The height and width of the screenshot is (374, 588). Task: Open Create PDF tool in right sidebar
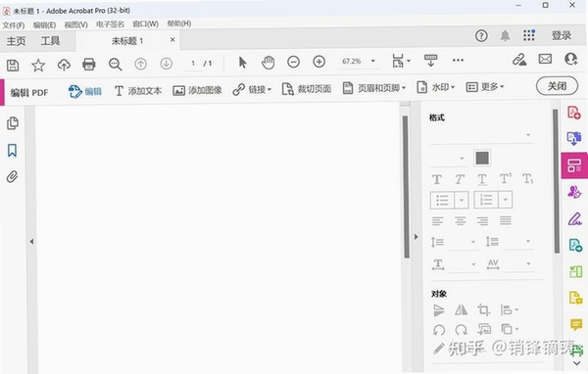574,113
